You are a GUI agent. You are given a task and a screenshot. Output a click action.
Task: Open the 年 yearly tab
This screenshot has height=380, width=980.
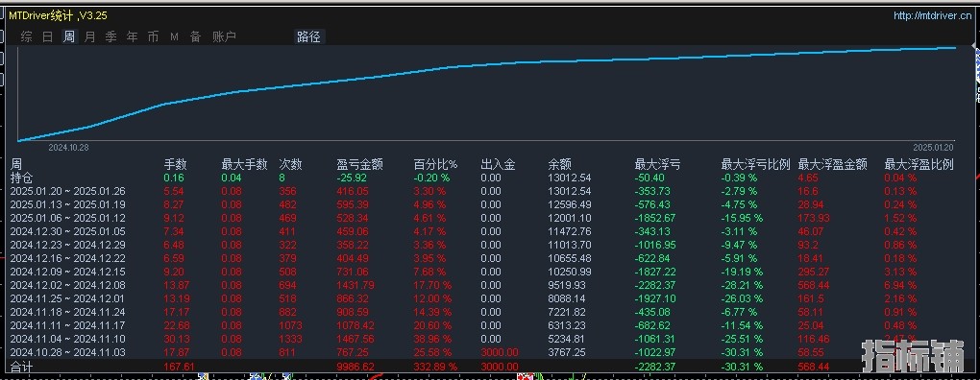click(x=132, y=36)
